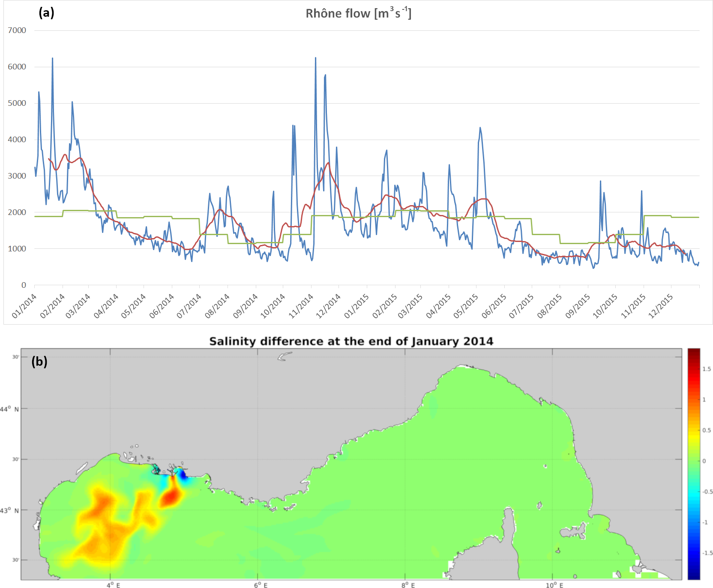713x588 pixels.
Task: Click the 12/2015 x-axis date label
Action: pos(660,306)
